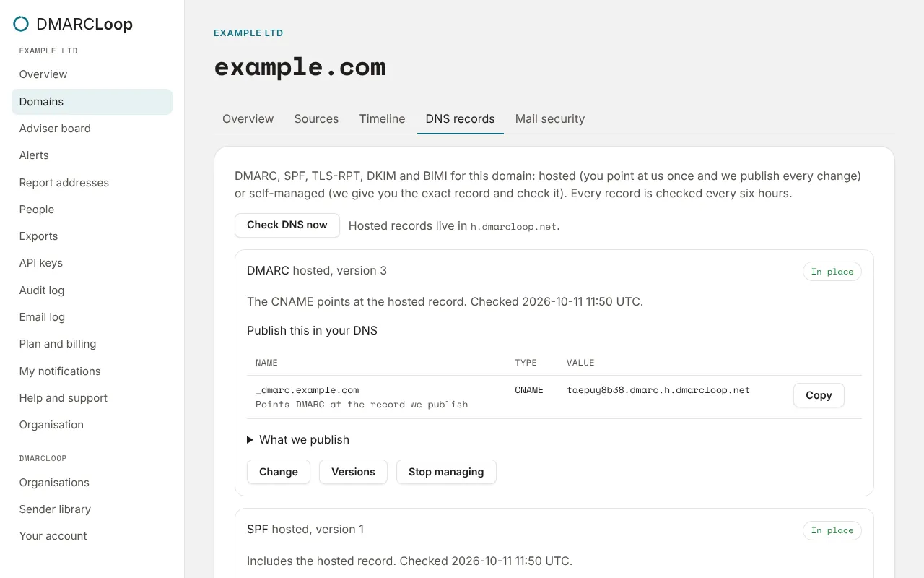
Task: Click the CNAME type cell
Action: (x=529, y=390)
